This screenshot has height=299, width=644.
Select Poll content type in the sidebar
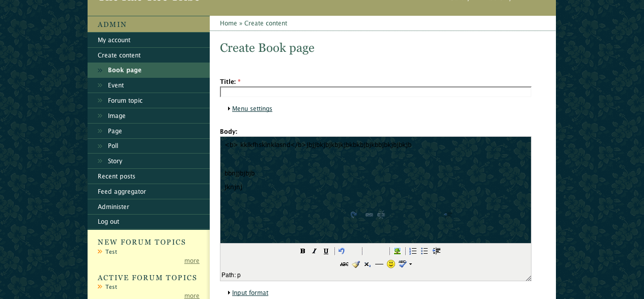149,146
